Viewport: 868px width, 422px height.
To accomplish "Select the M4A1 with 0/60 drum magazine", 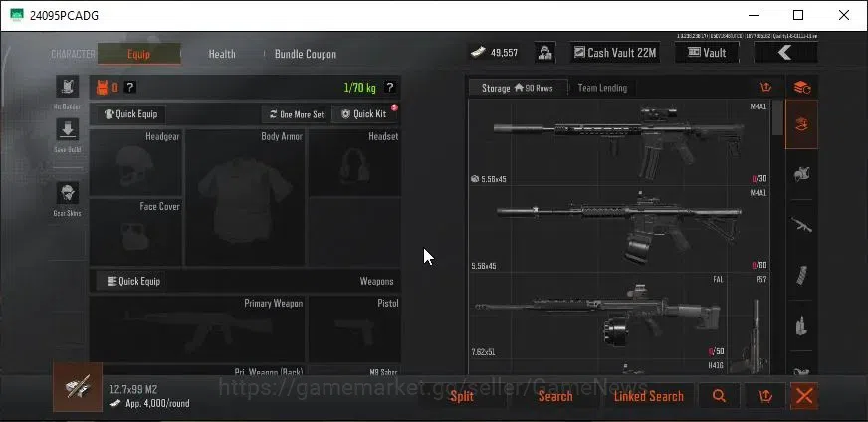I will coord(619,229).
